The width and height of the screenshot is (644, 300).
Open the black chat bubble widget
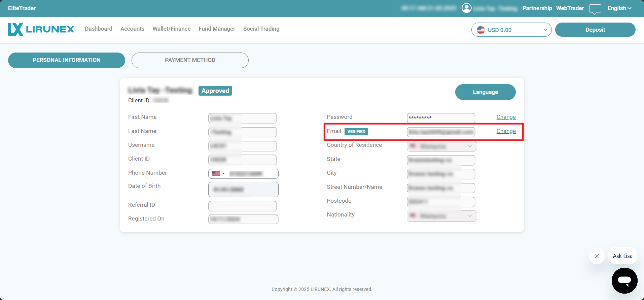coord(624,280)
